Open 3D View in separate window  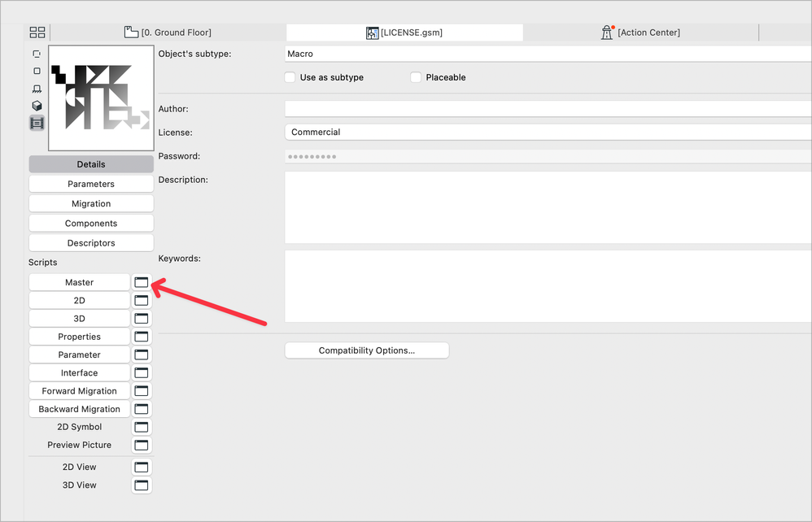coord(142,485)
